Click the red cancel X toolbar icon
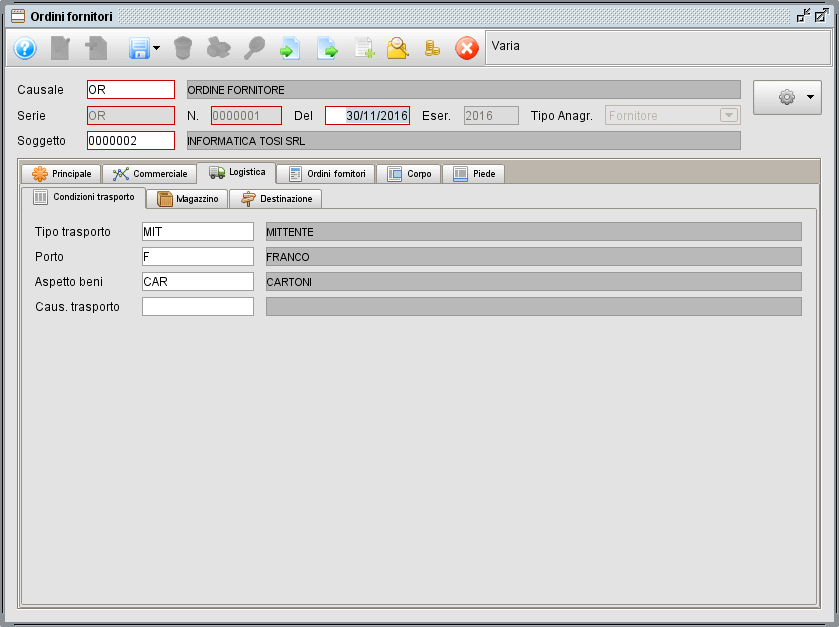This screenshot has height=627, width=839. pyautogui.click(x=467, y=48)
